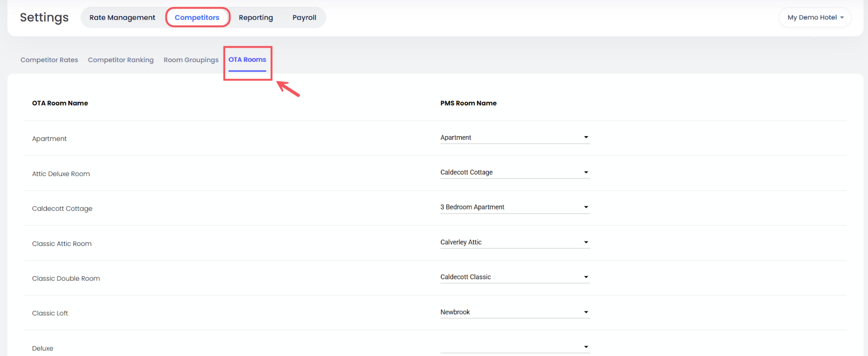Open the Newbrook PMS room dropdown
868x356 pixels.
[514, 312]
